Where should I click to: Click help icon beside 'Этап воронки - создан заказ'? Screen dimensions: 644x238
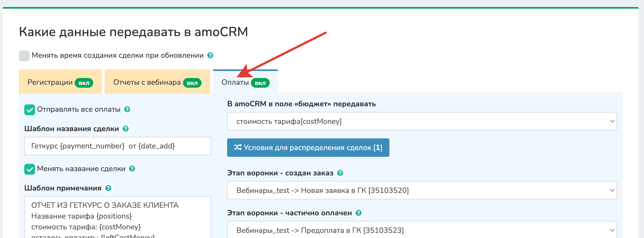[x=340, y=173]
